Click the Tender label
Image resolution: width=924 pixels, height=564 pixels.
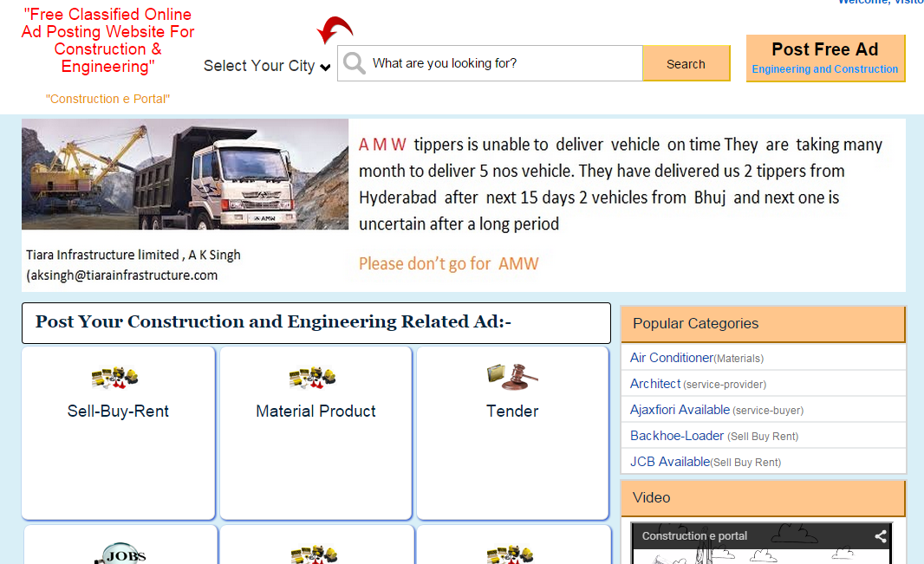point(512,411)
